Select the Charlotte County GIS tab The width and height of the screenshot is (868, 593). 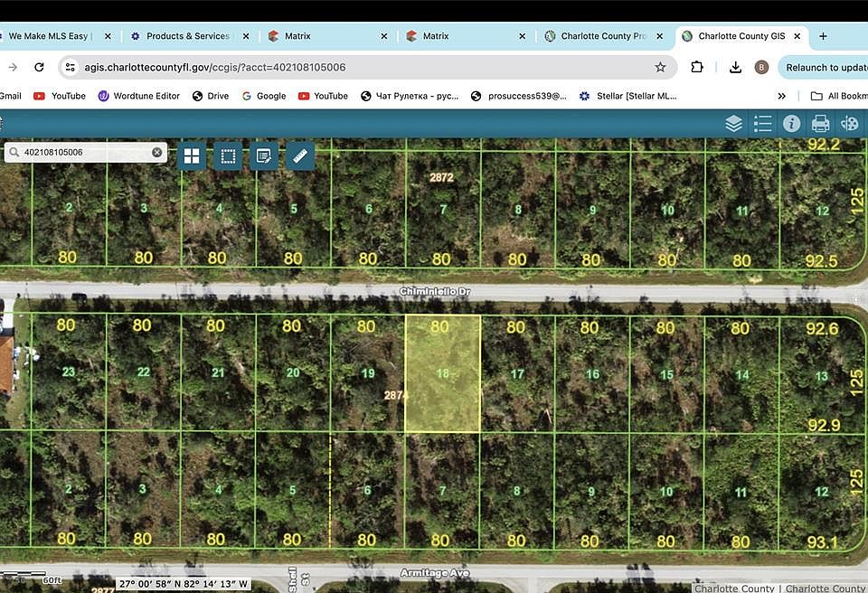(x=741, y=36)
